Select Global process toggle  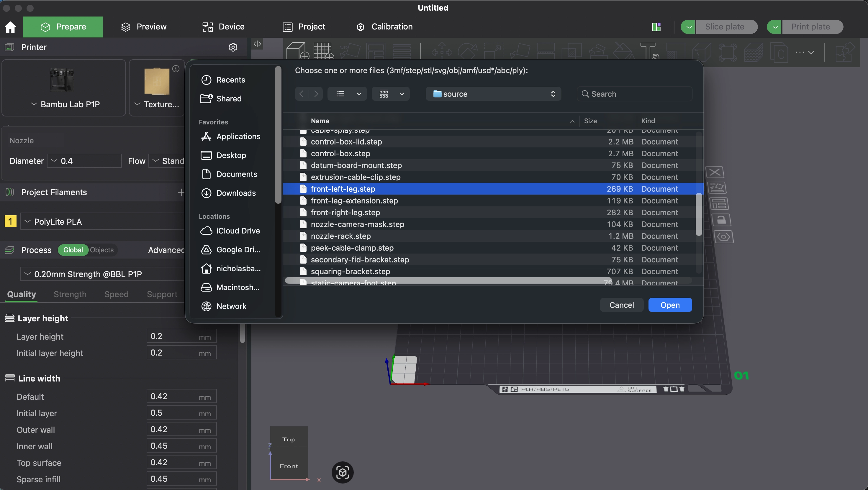click(73, 250)
